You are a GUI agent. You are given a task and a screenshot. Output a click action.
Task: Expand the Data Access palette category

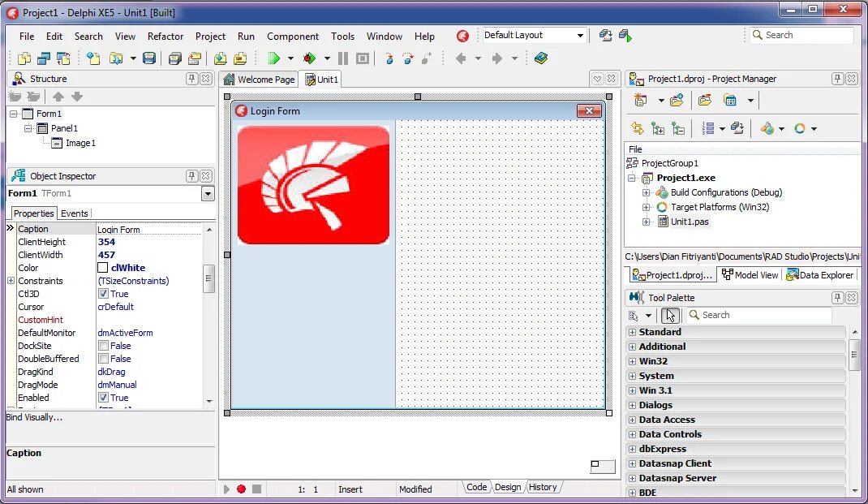coord(632,420)
